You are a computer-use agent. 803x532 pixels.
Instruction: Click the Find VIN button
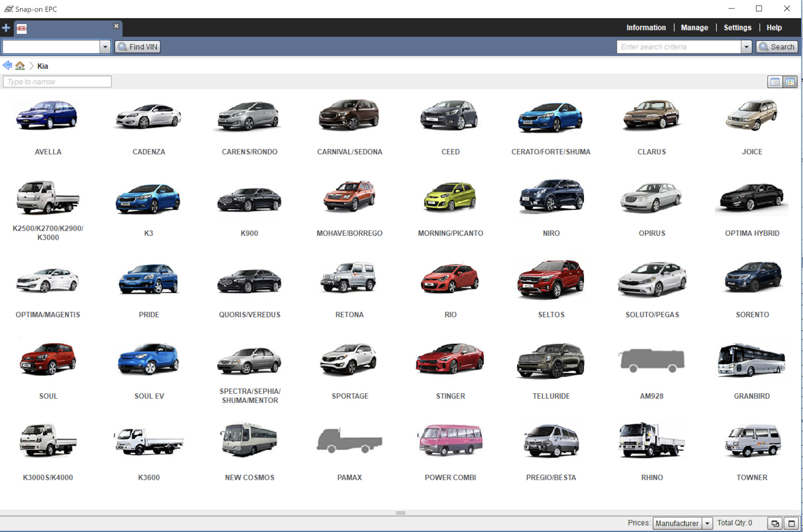coord(138,47)
